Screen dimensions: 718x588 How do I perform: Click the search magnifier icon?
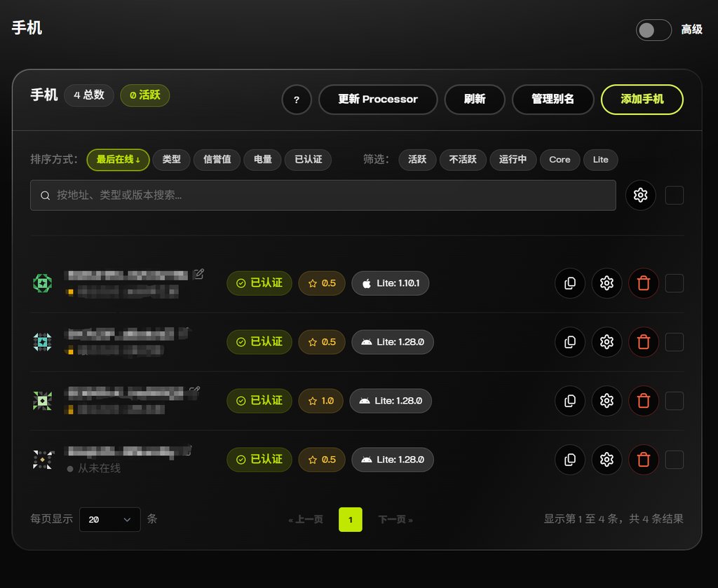point(46,196)
